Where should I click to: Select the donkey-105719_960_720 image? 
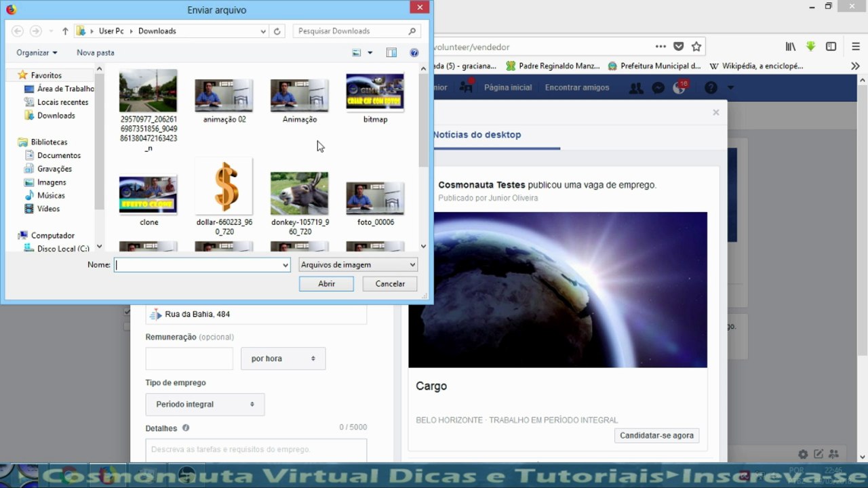tap(300, 203)
